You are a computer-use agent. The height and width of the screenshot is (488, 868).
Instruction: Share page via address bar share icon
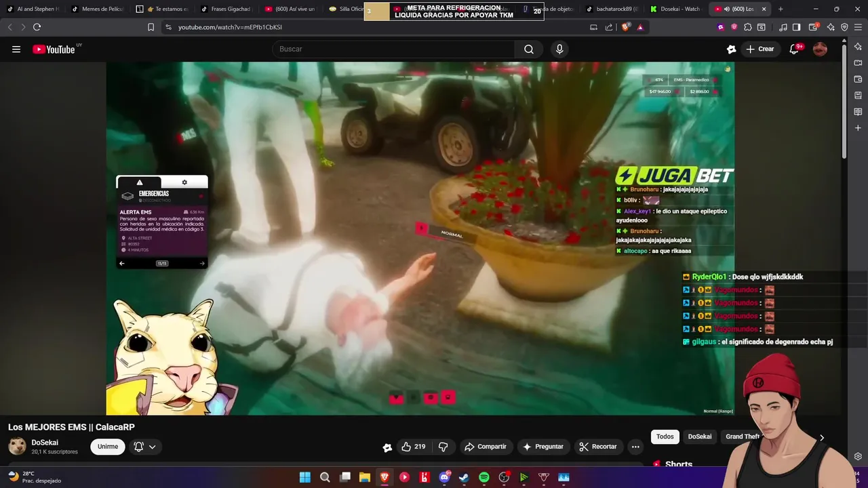pos(608,27)
